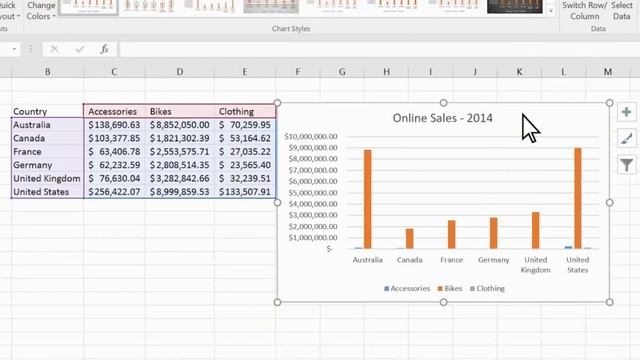Select the United Kingdom cell in the table
The height and width of the screenshot is (360, 640).
tap(47, 178)
